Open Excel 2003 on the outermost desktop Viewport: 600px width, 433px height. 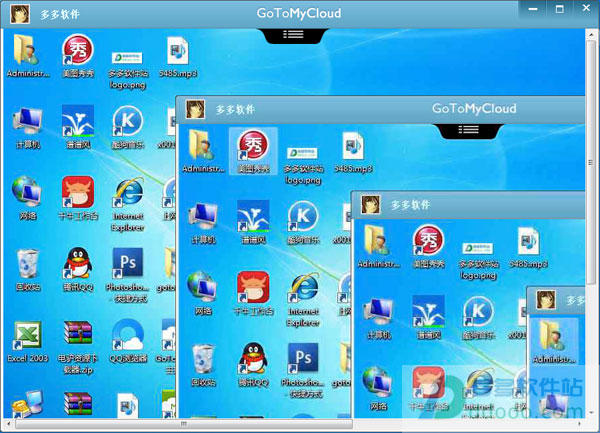click(x=28, y=341)
